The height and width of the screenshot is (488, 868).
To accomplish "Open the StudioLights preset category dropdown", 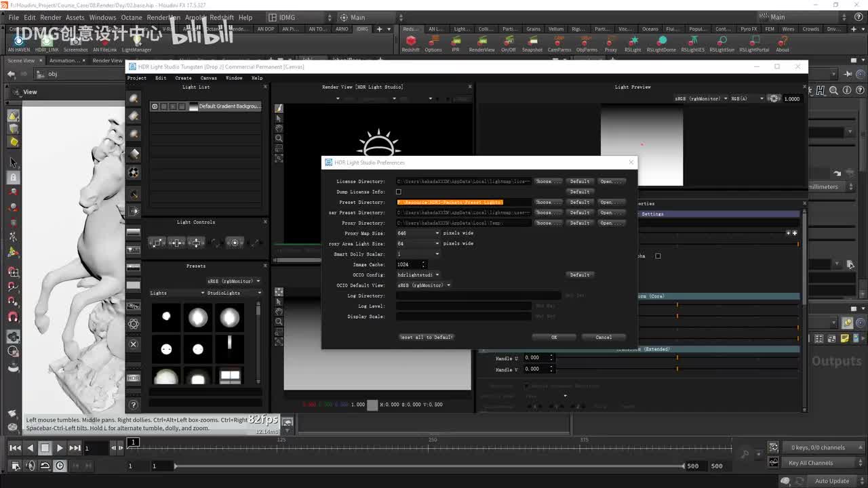I will tap(234, 293).
